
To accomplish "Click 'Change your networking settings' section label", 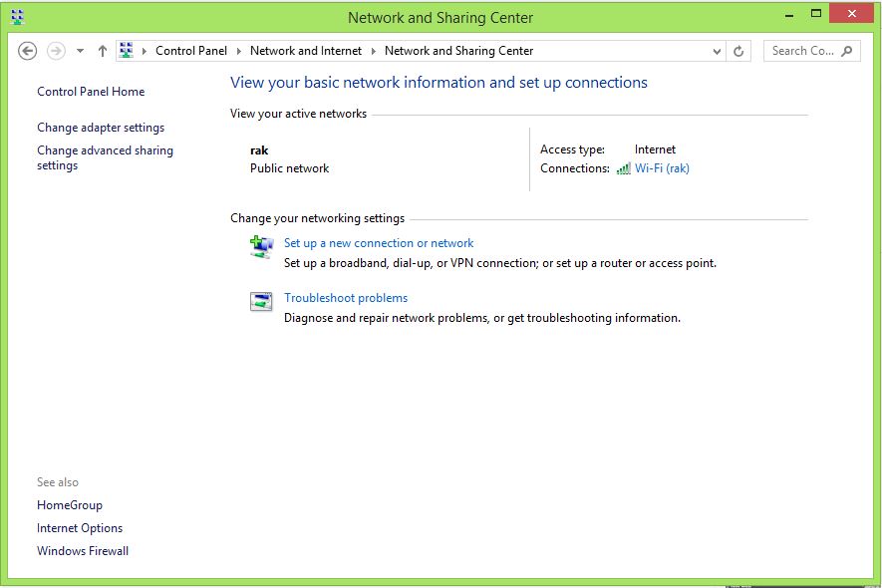I will [x=317, y=218].
